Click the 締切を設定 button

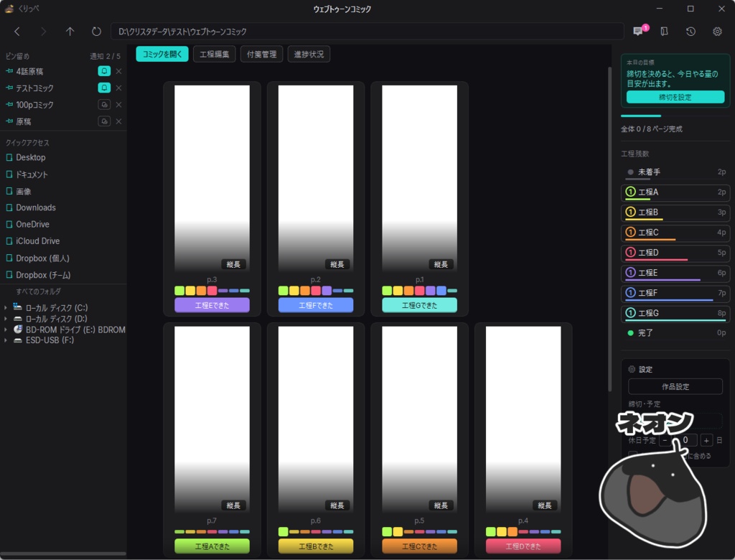click(x=675, y=97)
